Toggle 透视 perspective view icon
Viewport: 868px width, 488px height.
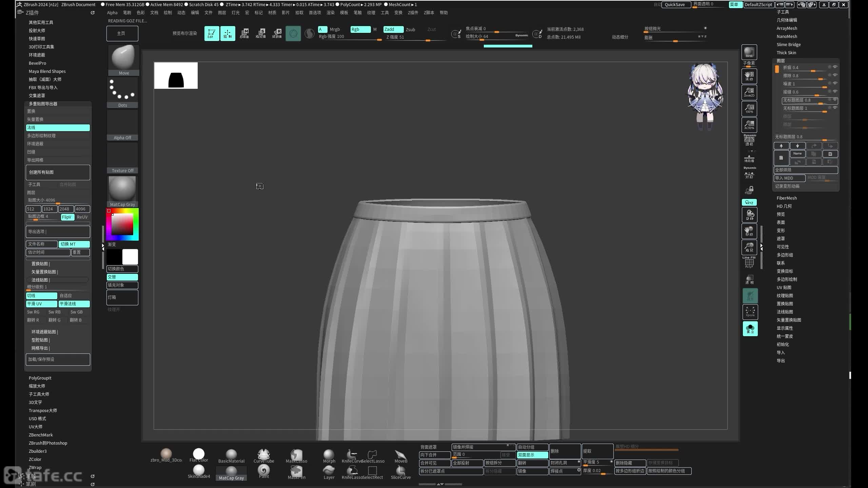coord(749,140)
